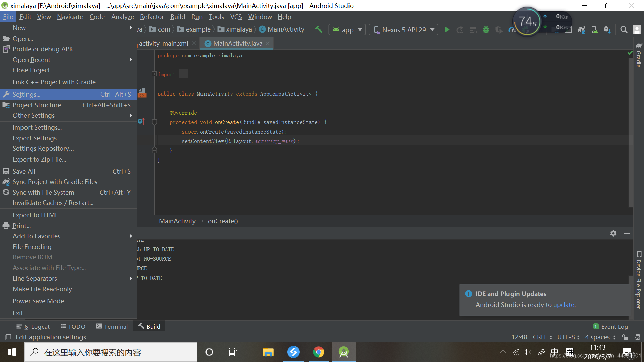The image size is (644, 362).
Task: Open the Nexus 5 API 29 device dropdown
Action: (404, 30)
